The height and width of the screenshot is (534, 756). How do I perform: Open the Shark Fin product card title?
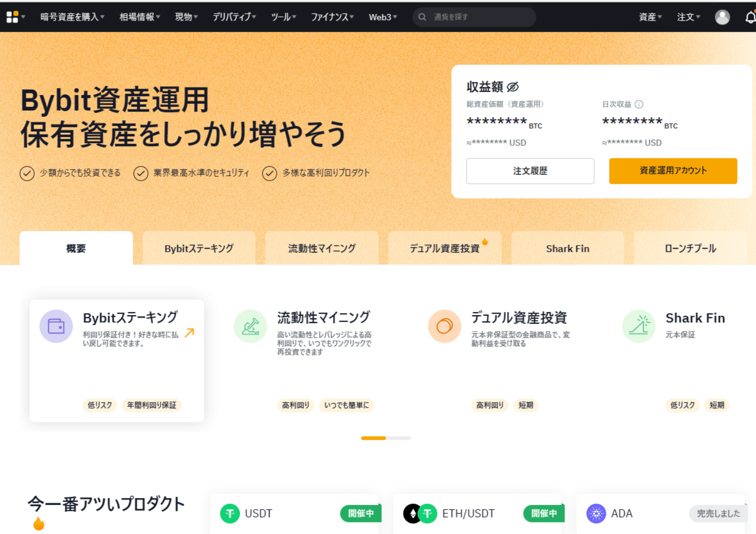click(695, 318)
